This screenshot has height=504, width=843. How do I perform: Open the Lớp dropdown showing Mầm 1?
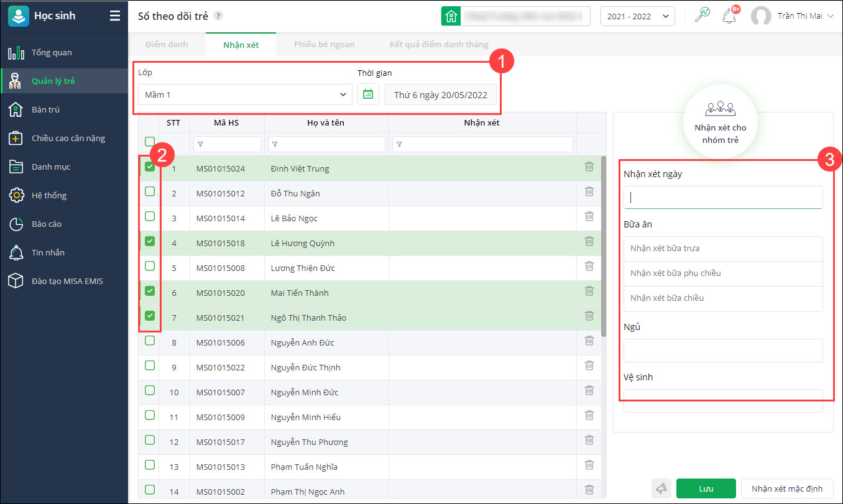click(245, 94)
